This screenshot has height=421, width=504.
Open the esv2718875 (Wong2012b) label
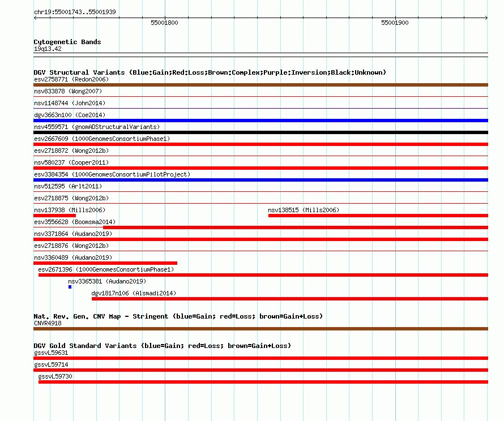tap(71, 198)
